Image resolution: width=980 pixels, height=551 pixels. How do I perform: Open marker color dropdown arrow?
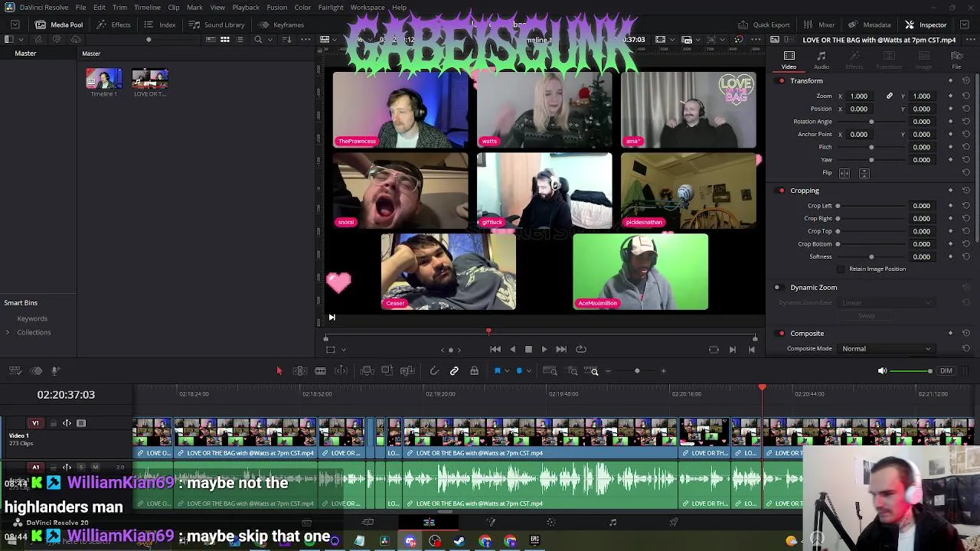(528, 371)
